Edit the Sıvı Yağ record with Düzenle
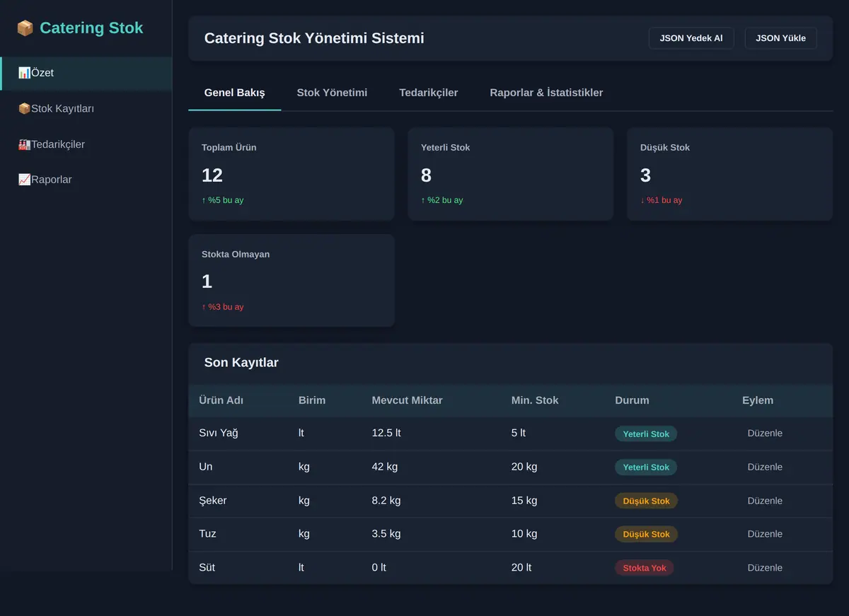The image size is (849, 616). coord(765,434)
